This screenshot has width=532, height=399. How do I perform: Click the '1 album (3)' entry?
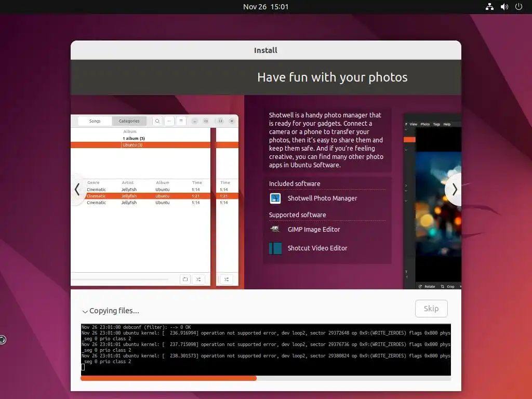pos(134,138)
